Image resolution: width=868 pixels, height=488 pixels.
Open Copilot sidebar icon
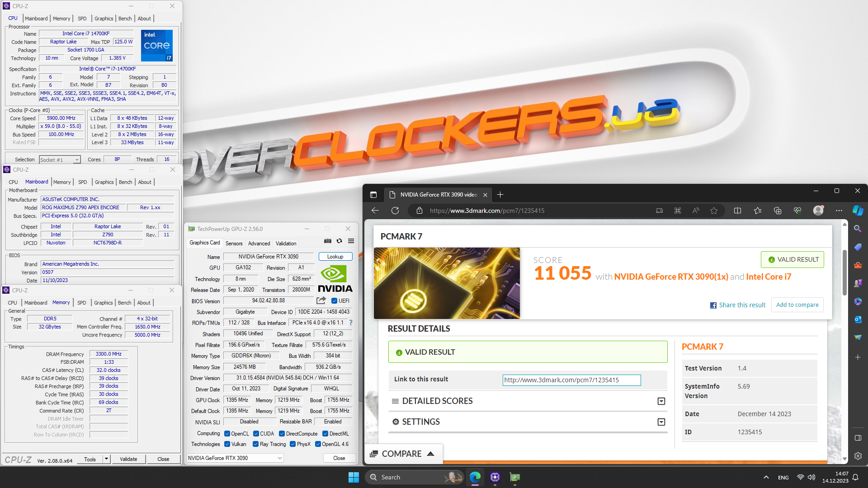[858, 211]
